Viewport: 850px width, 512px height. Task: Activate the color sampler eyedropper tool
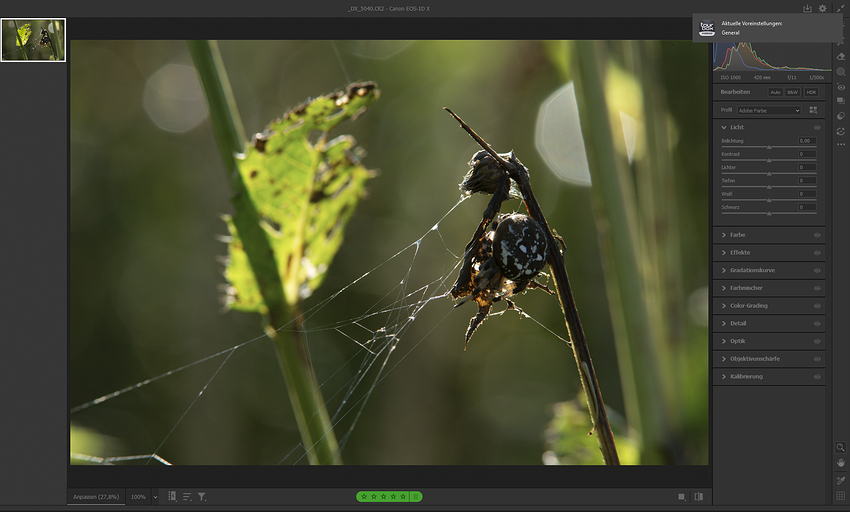840,480
